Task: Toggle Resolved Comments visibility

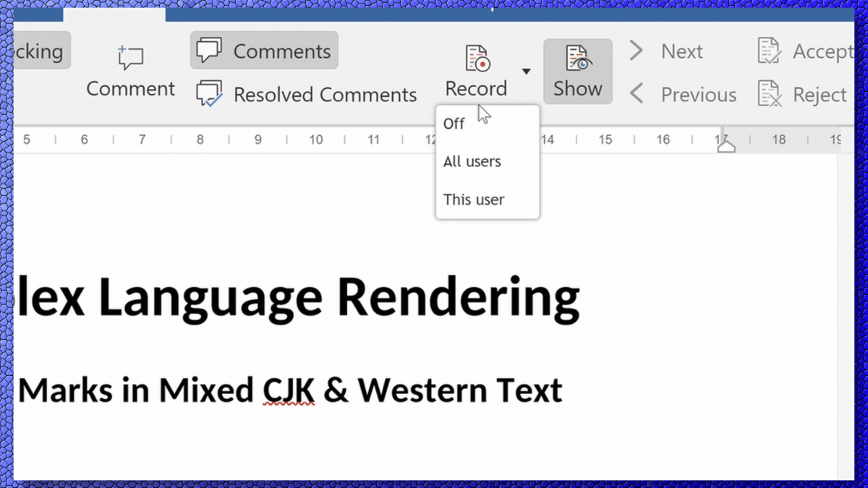Action: click(307, 95)
